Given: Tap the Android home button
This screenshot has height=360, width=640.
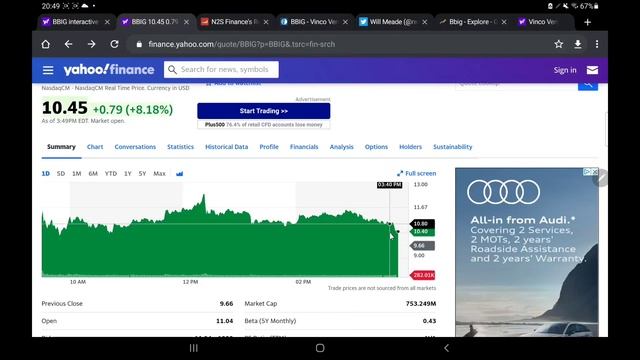Looking at the screenshot, I should coord(320,348).
